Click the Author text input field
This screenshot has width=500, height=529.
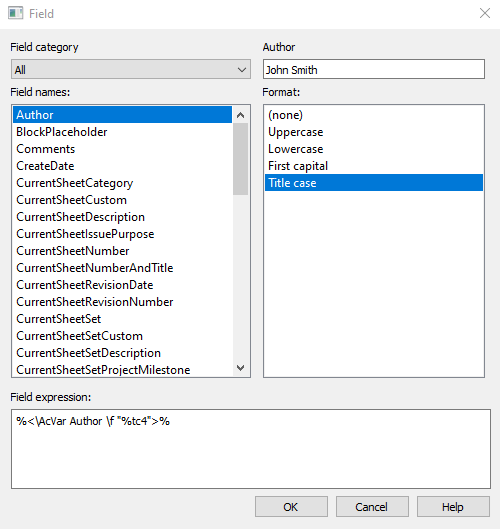click(374, 69)
